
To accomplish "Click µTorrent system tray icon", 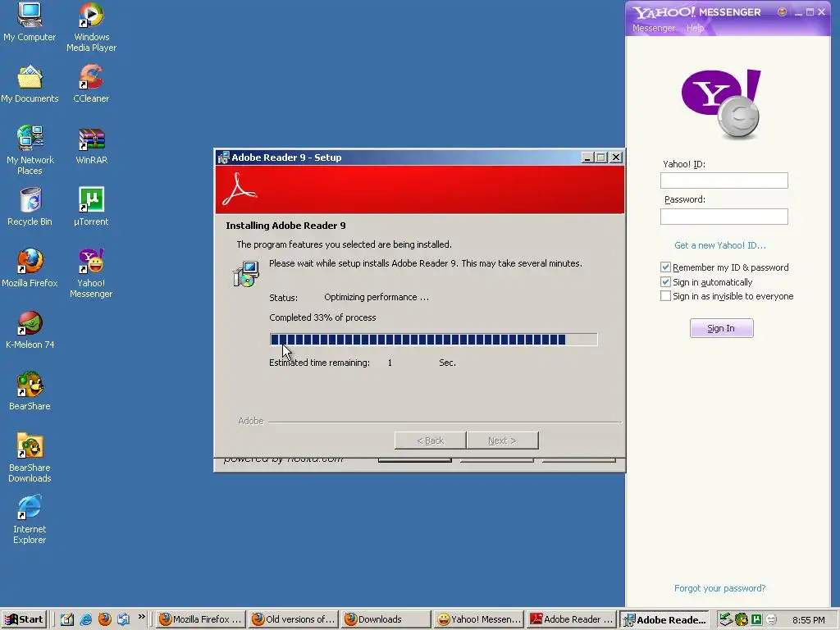I will (x=756, y=619).
